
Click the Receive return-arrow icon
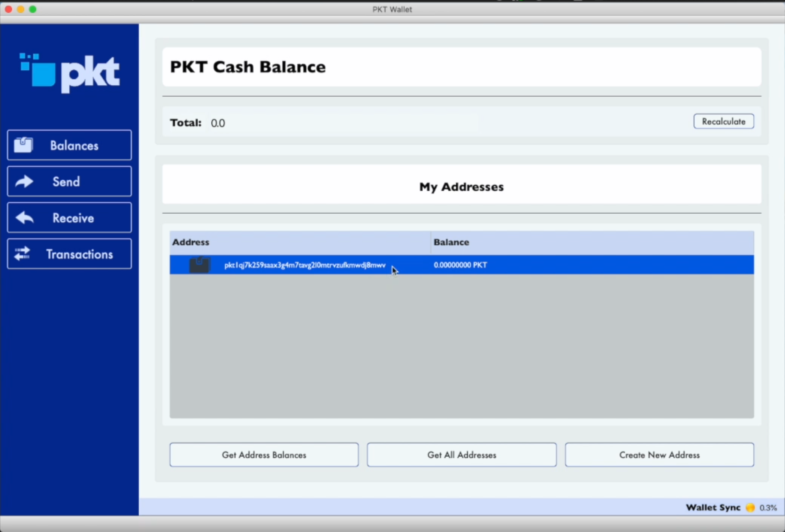(24, 217)
